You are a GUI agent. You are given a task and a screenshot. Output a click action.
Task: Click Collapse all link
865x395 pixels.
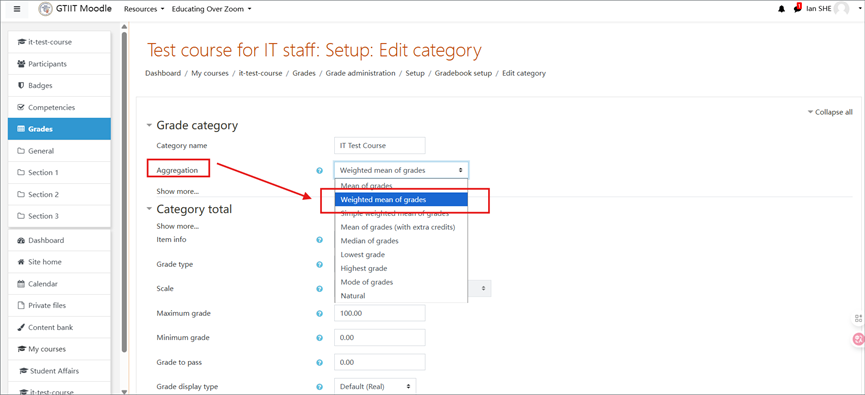click(830, 112)
